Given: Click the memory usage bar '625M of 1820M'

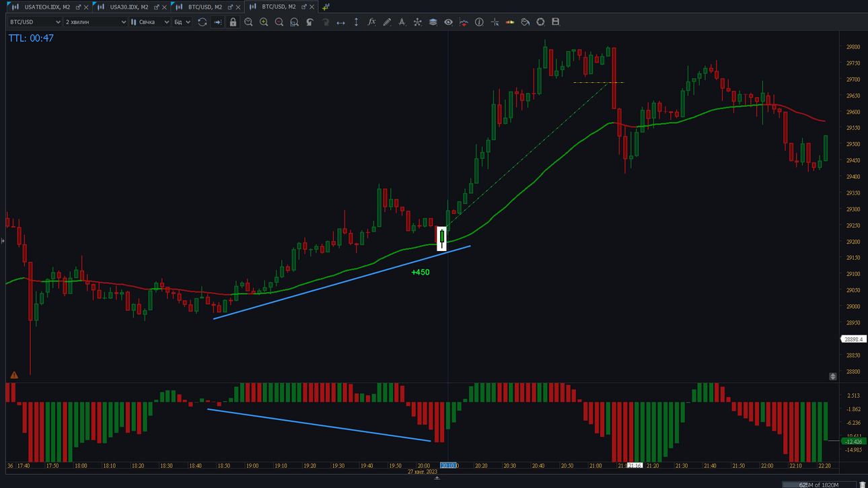Looking at the screenshot, I should point(819,485).
